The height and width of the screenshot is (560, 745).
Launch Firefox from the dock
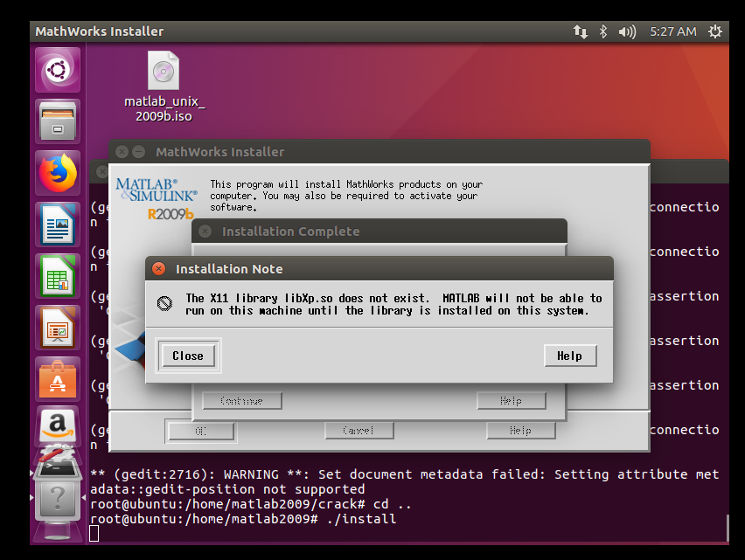pos(58,173)
